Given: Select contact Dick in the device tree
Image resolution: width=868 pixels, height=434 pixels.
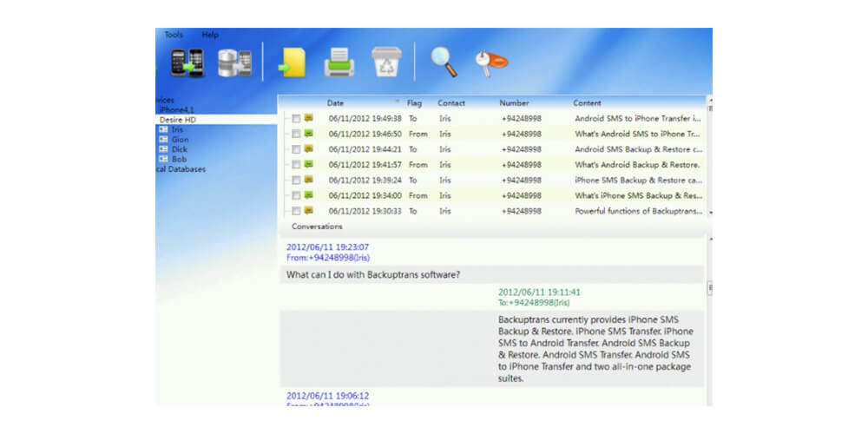Looking at the screenshot, I should [180, 149].
